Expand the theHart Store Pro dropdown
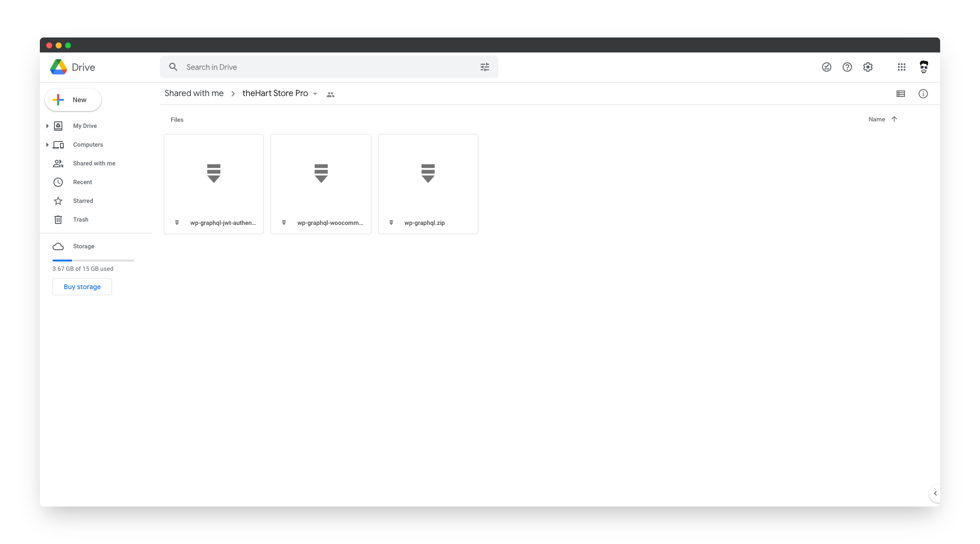Screen dimensions: 980x544 [315, 93]
